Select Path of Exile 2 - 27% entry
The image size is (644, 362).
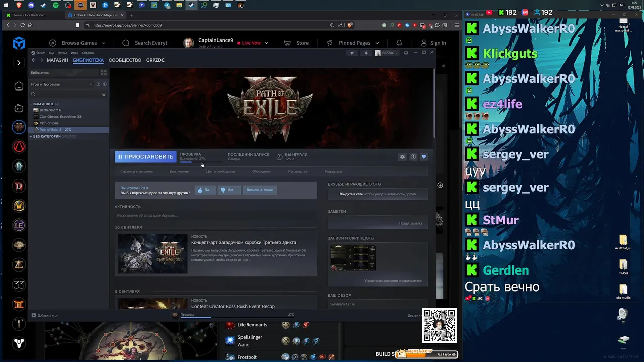[69, 129]
